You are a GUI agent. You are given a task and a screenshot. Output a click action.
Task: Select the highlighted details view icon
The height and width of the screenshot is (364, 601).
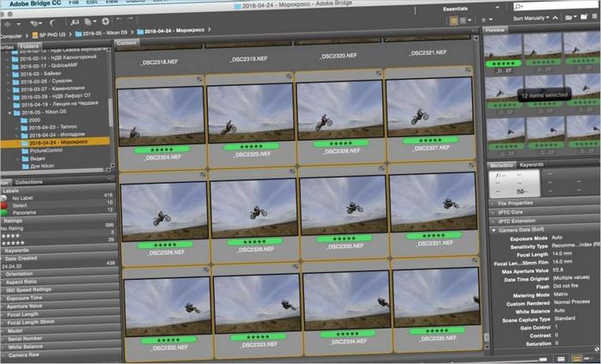[x=576, y=359]
